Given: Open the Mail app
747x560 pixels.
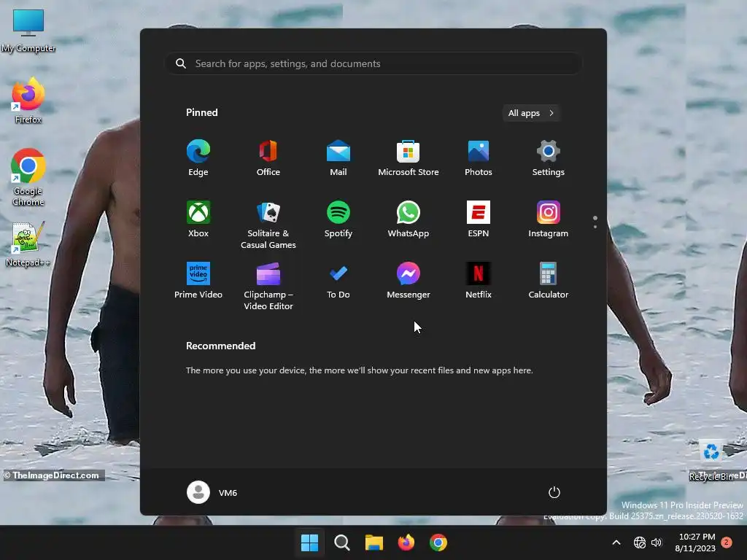Looking at the screenshot, I should 338,158.
